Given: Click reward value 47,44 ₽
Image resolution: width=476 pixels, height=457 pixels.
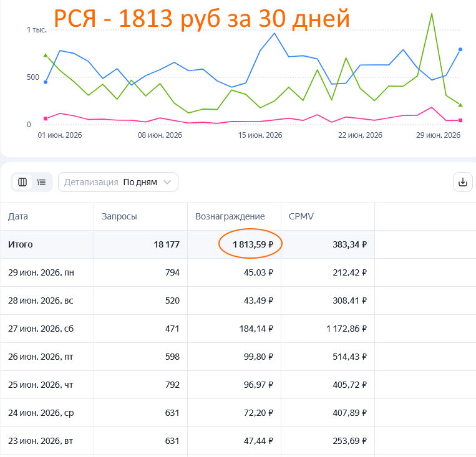Looking at the screenshot, I should 258,441.
